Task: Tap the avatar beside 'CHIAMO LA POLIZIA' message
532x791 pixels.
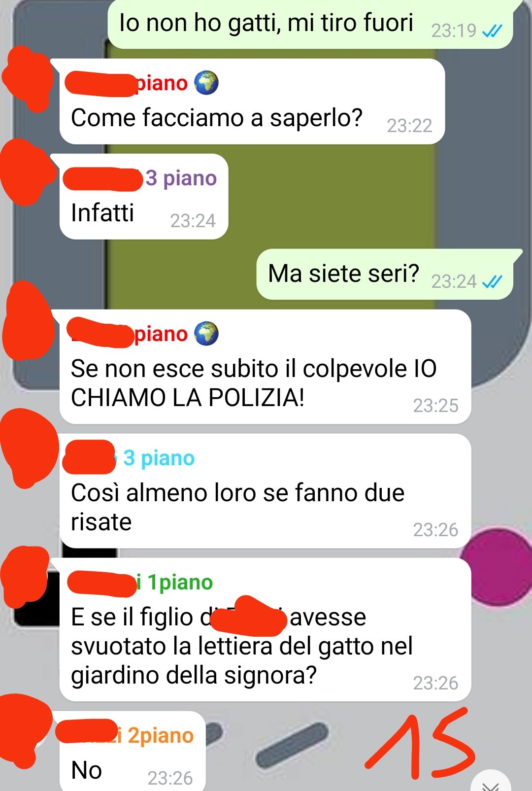Action: [x=28, y=321]
